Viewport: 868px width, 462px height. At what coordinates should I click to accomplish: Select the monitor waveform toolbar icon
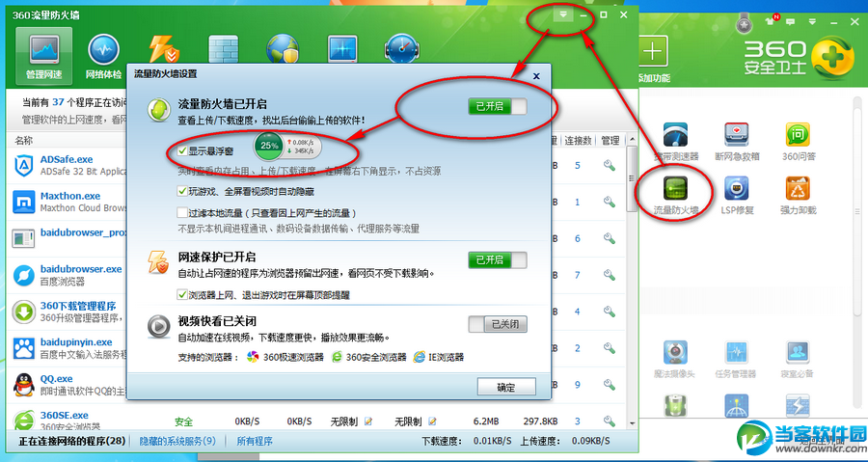point(342,49)
